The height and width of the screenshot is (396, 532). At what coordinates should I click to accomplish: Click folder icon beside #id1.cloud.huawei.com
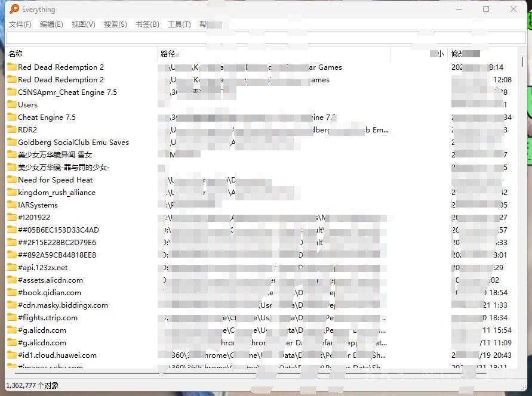click(12, 355)
